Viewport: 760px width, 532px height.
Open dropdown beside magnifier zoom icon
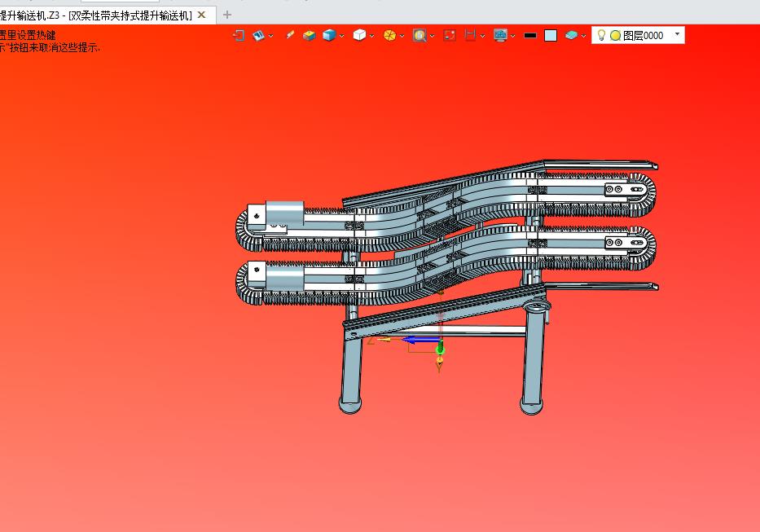coord(432,36)
